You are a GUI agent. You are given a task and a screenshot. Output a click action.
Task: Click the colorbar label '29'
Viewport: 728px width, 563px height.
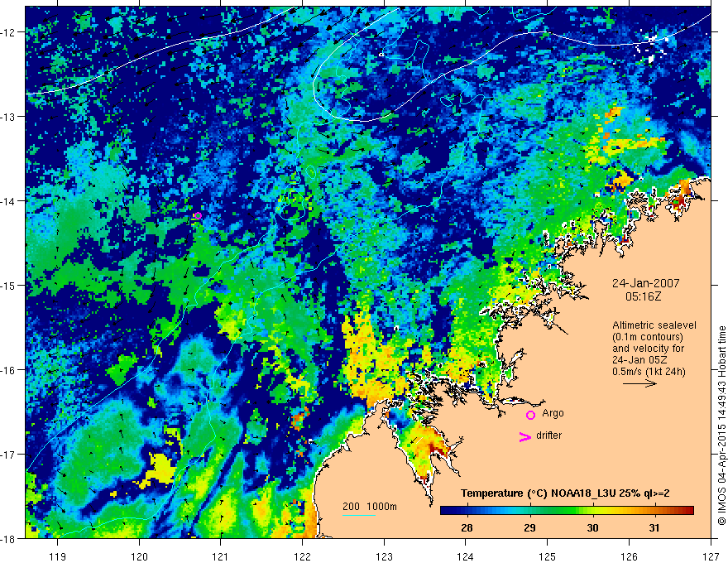tap(529, 527)
